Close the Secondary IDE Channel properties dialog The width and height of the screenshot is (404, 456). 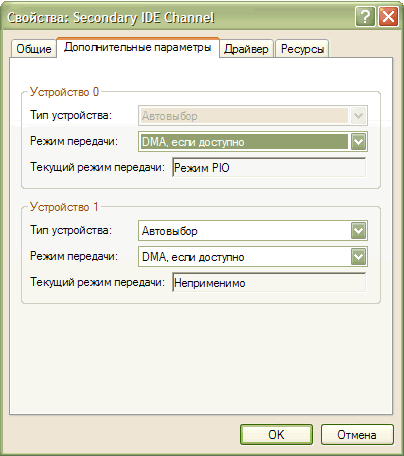(389, 16)
